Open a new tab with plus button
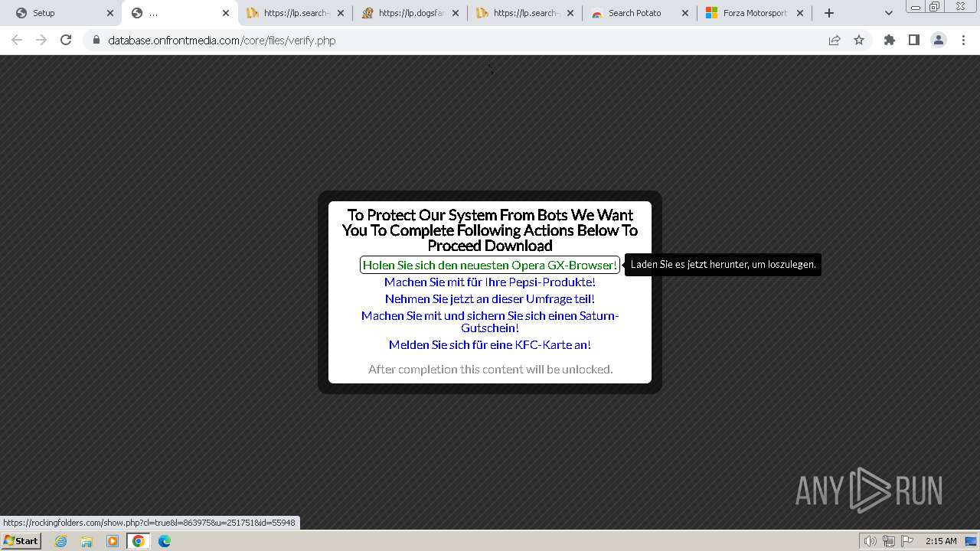Viewport: 980px width, 551px height. click(829, 13)
